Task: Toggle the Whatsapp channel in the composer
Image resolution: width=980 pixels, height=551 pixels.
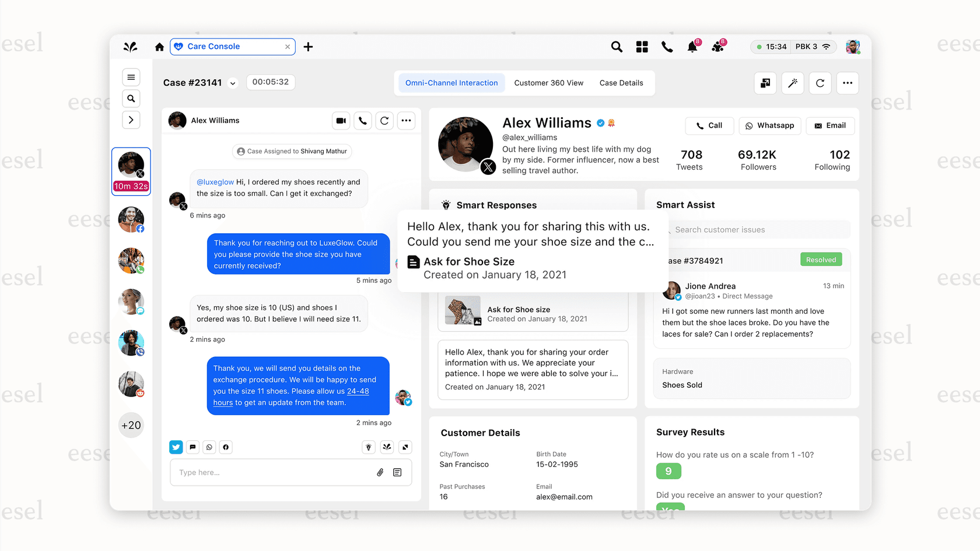Action: [x=209, y=447]
